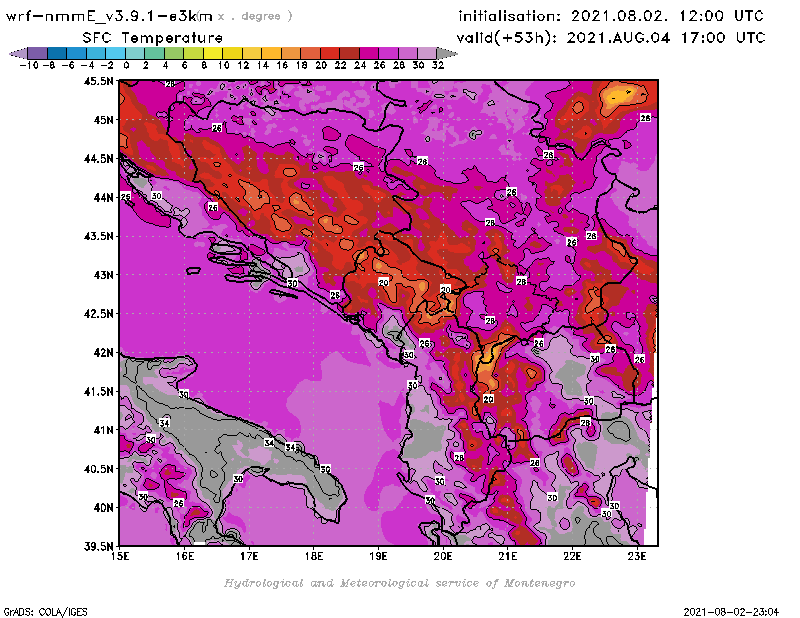Click the purple -10 to -8 legend swatch

click(38, 53)
